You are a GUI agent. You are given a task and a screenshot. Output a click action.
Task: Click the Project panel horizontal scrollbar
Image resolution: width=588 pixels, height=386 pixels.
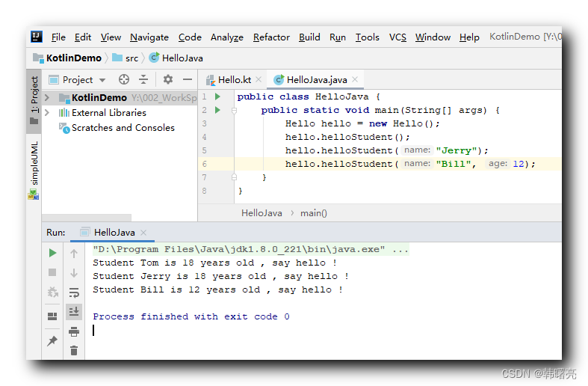click(x=87, y=218)
